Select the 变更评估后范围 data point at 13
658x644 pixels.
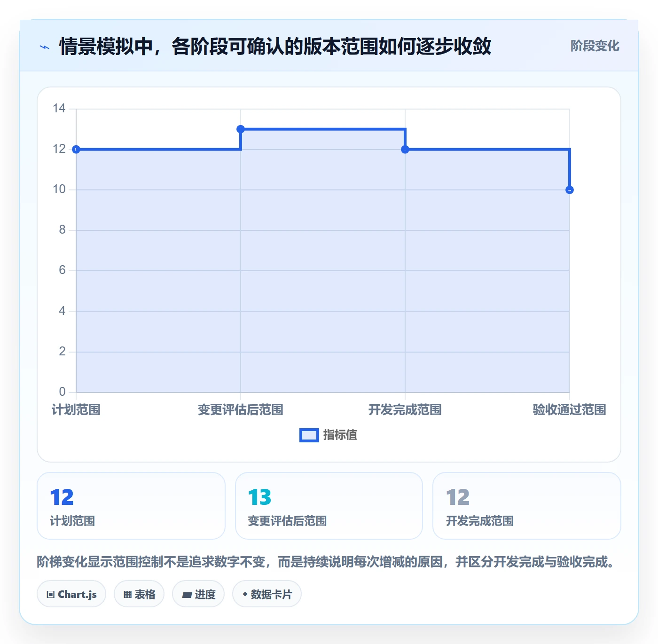[x=241, y=129]
